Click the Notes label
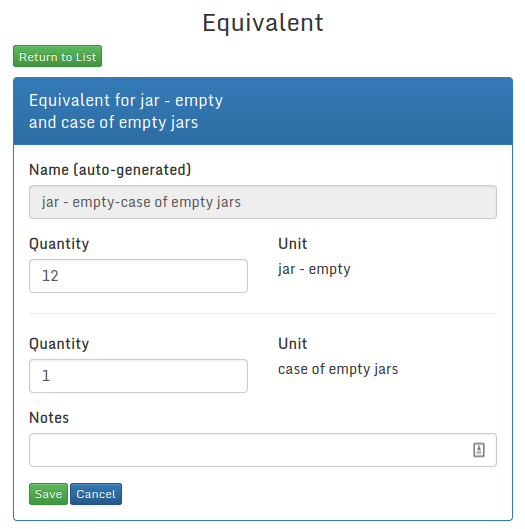The width and height of the screenshot is (525, 529). coord(49,418)
